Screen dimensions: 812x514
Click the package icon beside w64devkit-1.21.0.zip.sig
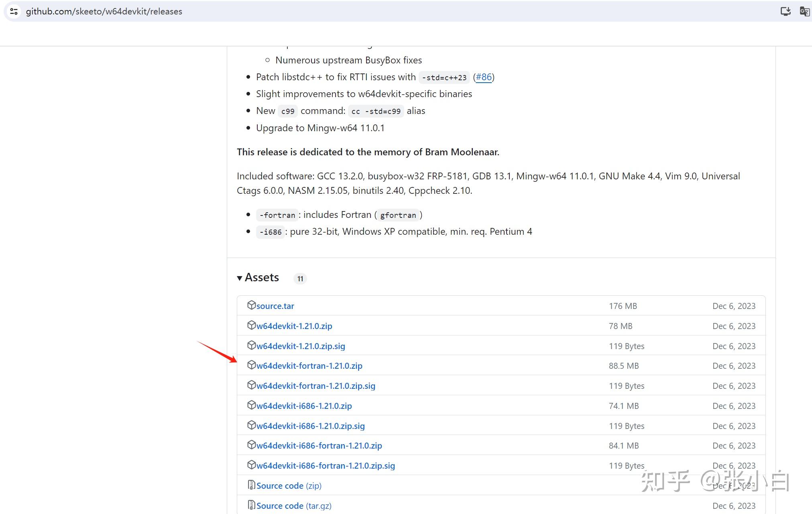pyautogui.click(x=251, y=345)
